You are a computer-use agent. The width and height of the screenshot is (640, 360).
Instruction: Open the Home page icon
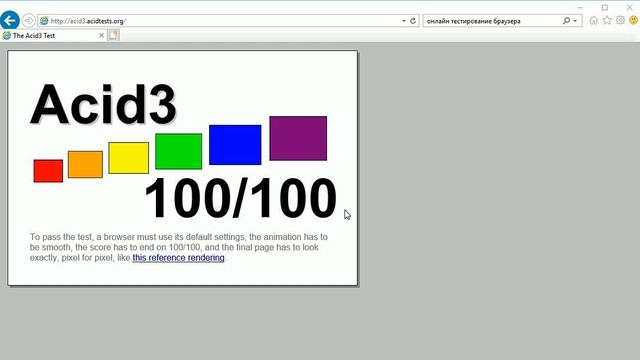[593, 20]
